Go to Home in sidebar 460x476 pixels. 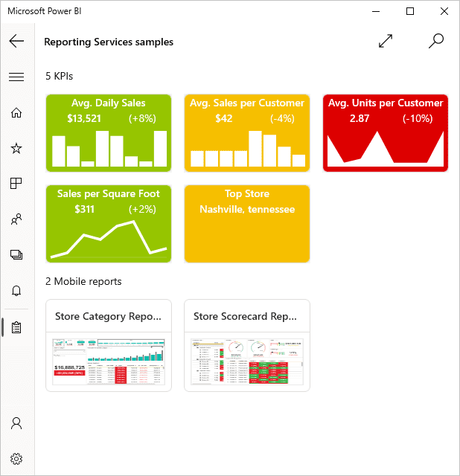(x=16, y=113)
